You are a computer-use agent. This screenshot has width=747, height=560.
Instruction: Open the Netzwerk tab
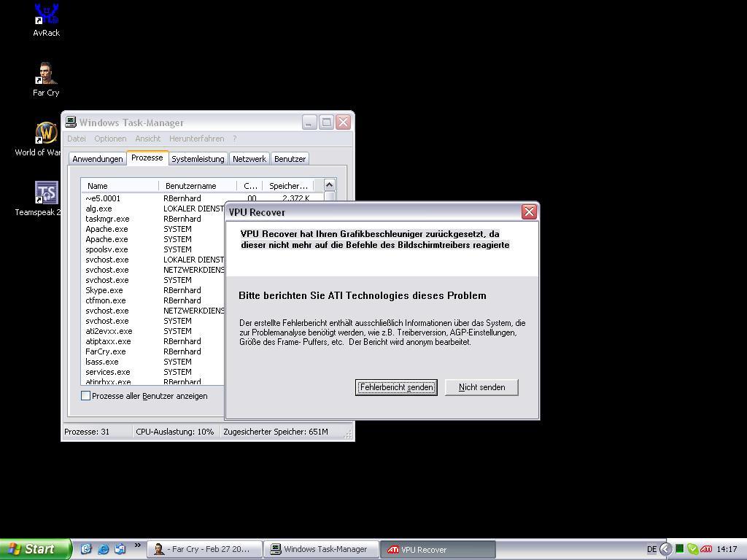(x=249, y=159)
